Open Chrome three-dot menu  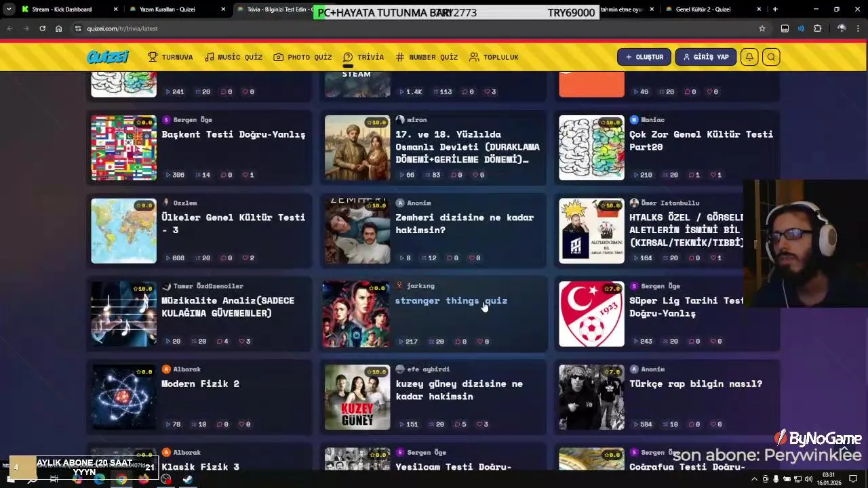(859, 28)
